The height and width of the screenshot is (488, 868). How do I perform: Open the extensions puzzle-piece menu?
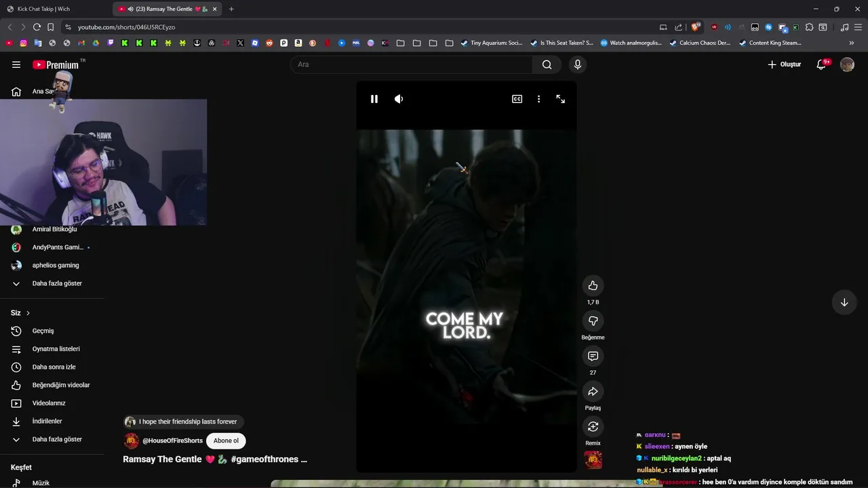(x=809, y=27)
